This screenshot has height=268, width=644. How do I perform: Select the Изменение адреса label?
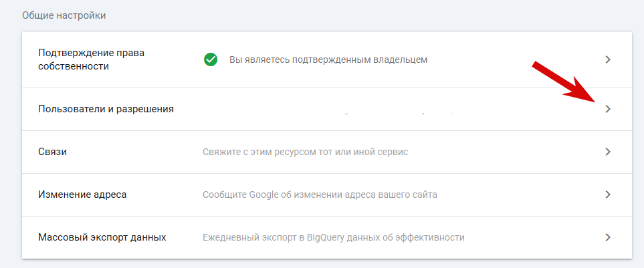tap(82, 194)
